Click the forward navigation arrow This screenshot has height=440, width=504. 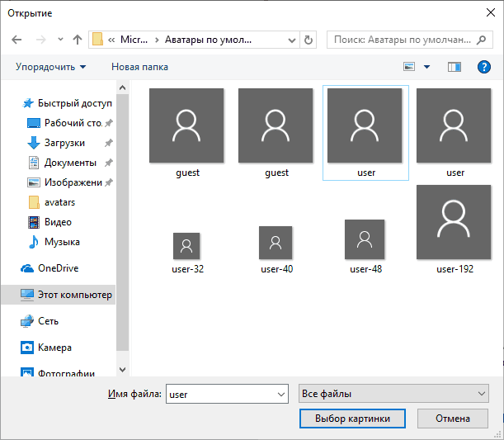40,40
